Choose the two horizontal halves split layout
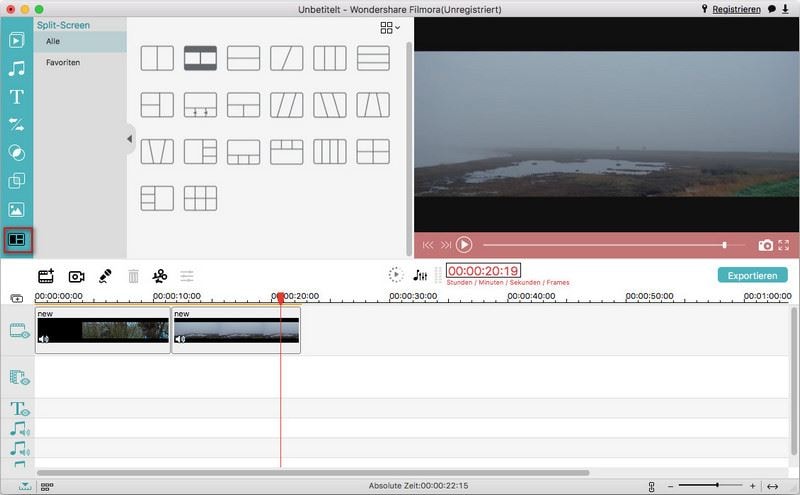Screen dimensions: 800x495 [x=243, y=58]
